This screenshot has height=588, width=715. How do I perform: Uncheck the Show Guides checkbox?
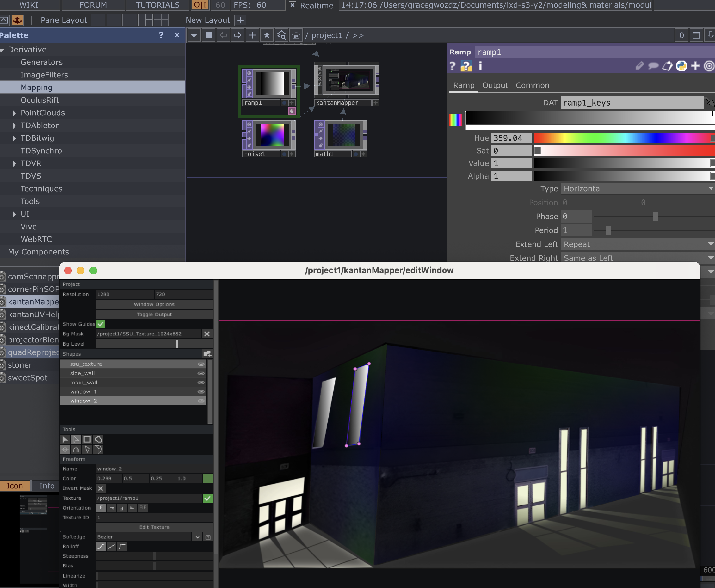coord(101,324)
